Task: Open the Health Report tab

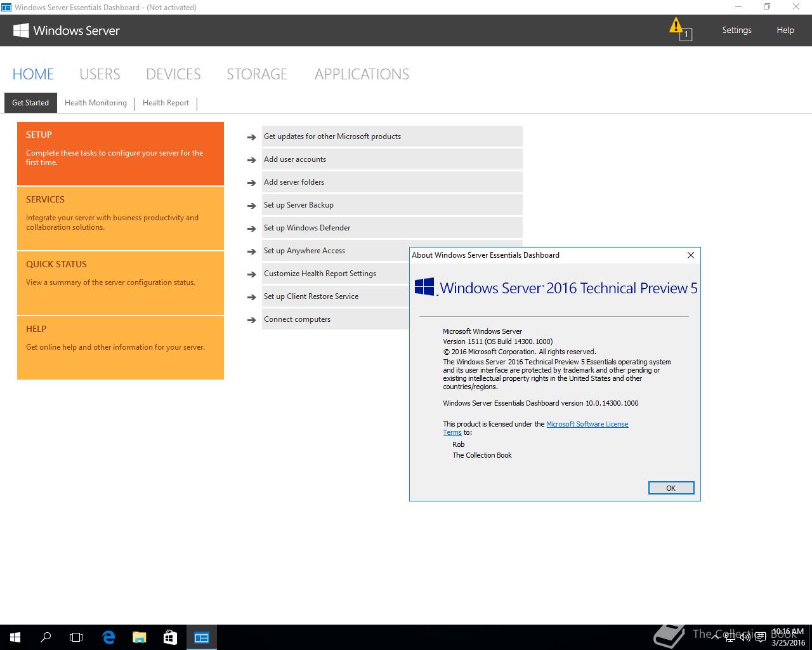Action: coord(166,103)
